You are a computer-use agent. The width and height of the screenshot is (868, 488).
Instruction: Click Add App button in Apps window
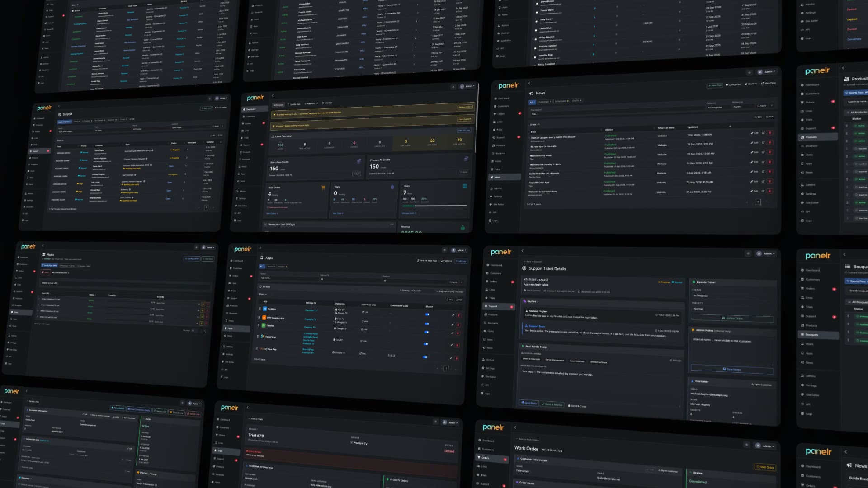tap(461, 261)
